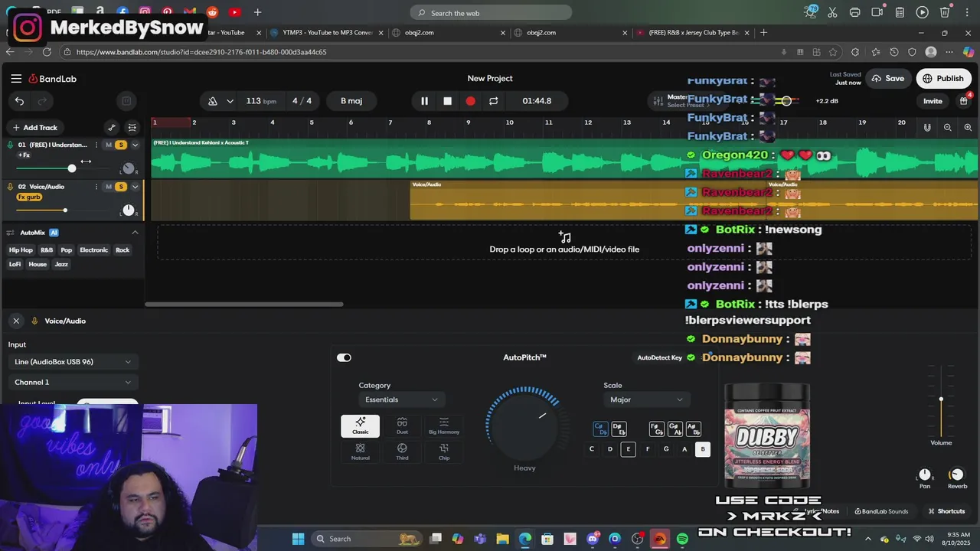Image resolution: width=980 pixels, height=551 pixels.
Task: Select the Hip Hop AutoMix genre
Action: coord(21,250)
